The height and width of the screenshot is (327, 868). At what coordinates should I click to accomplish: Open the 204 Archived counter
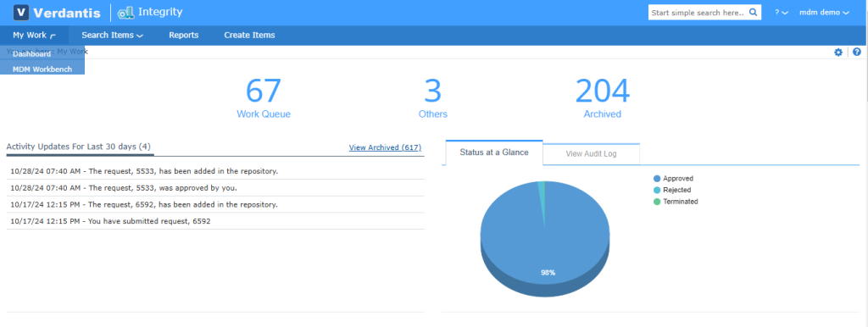pyautogui.click(x=603, y=98)
